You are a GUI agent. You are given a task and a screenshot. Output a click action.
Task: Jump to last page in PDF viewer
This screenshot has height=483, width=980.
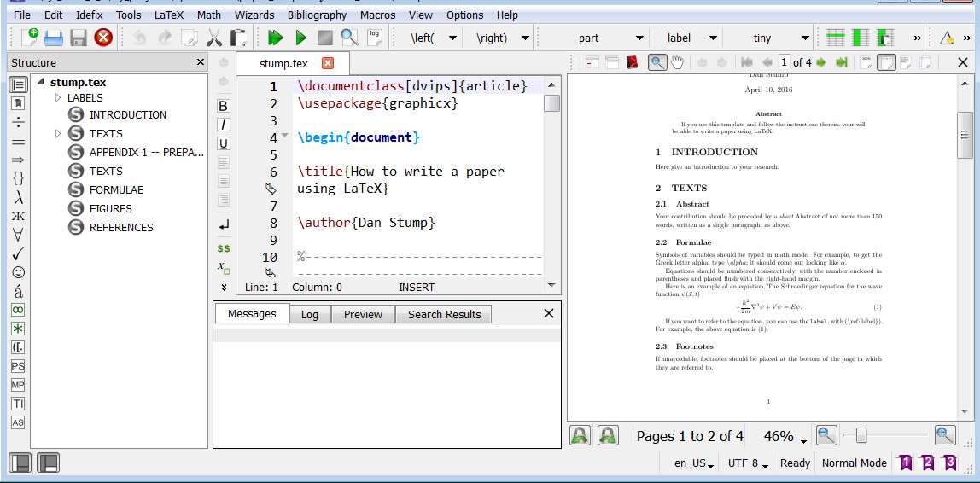[841, 62]
